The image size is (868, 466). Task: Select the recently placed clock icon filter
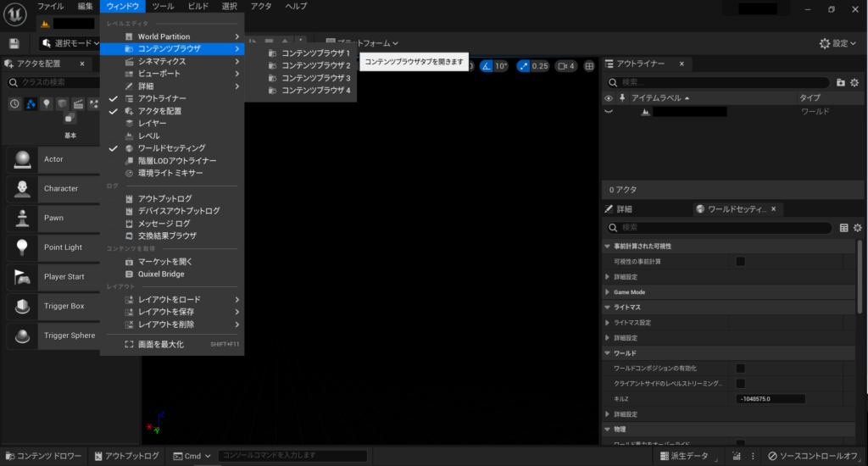click(x=15, y=103)
